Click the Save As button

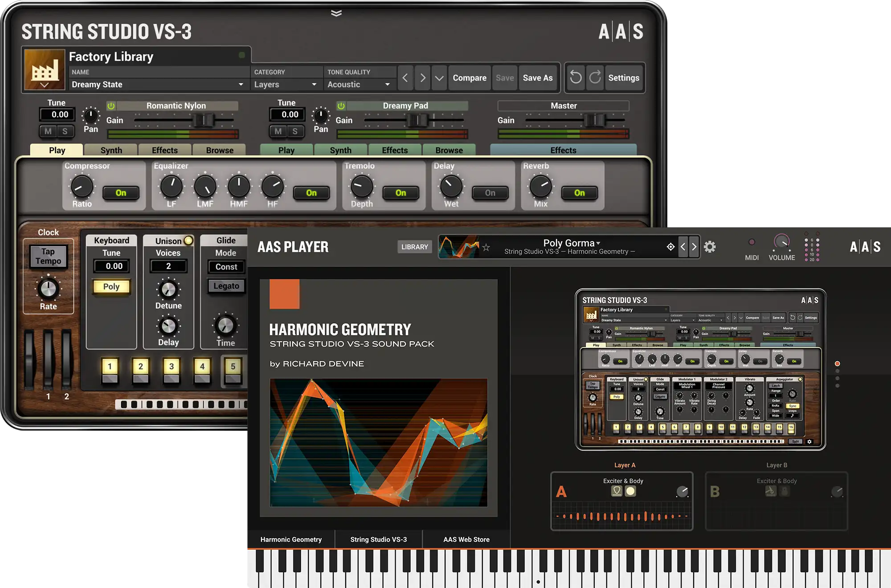(538, 78)
